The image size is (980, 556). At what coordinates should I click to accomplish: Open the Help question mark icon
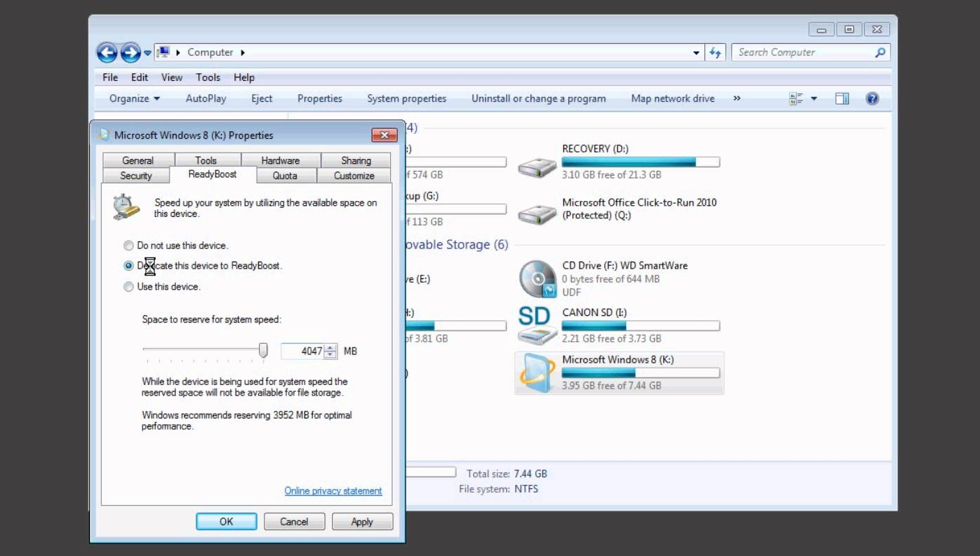pyautogui.click(x=872, y=98)
